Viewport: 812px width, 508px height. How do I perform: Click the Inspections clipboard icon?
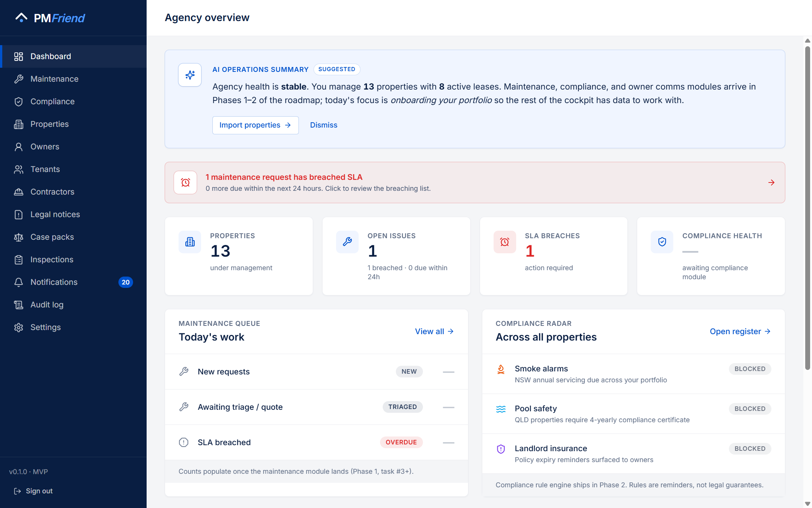click(x=18, y=260)
